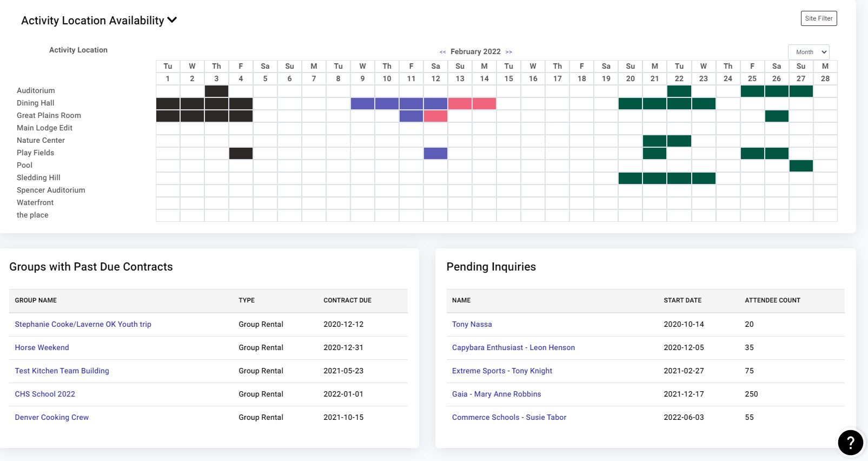Open Test Kitchen Team Building link

(x=62, y=371)
